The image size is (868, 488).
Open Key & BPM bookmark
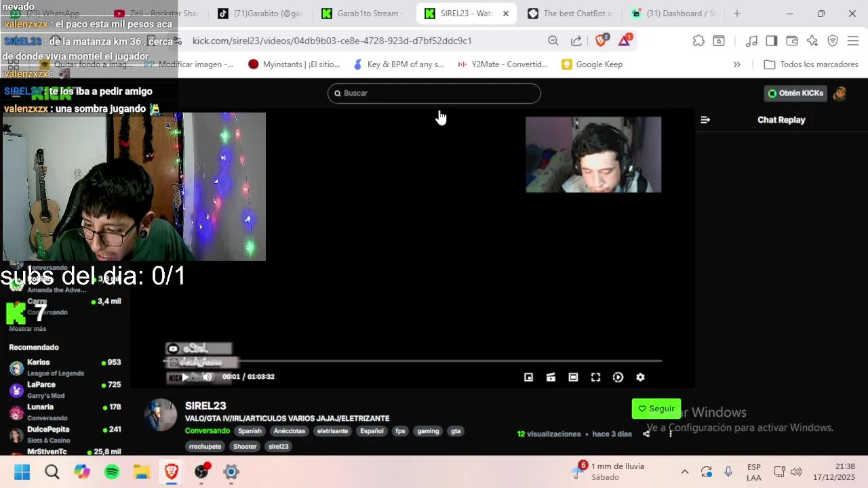[399, 64]
